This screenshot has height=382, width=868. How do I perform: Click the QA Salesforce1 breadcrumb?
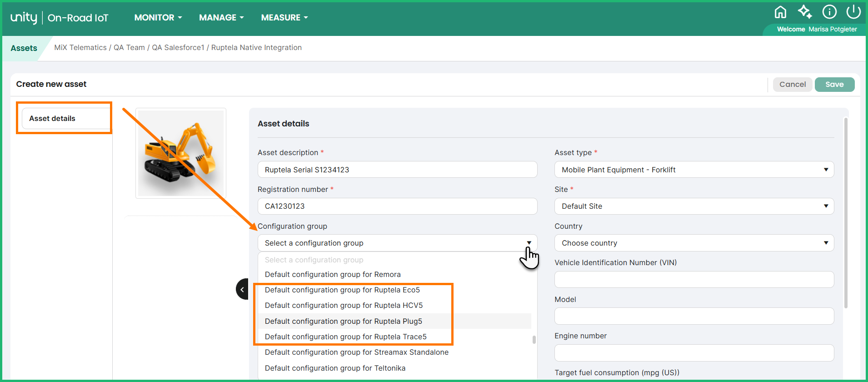point(178,48)
